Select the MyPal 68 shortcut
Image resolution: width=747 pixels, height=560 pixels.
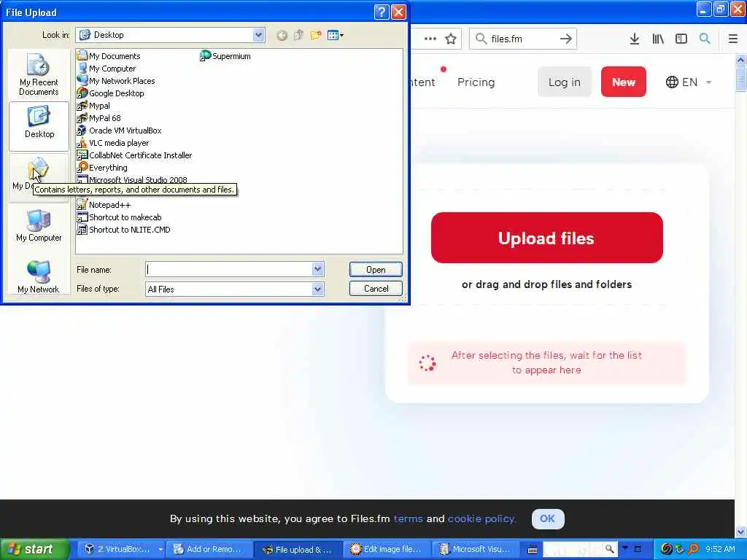pos(99,118)
